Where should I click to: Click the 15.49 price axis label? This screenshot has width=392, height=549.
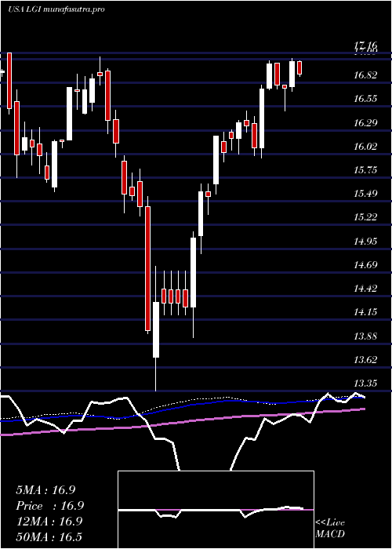tap(366, 193)
